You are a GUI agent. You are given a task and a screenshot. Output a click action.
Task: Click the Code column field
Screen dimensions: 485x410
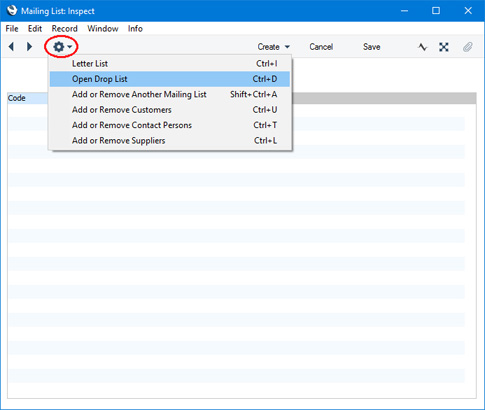(x=28, y=98)
